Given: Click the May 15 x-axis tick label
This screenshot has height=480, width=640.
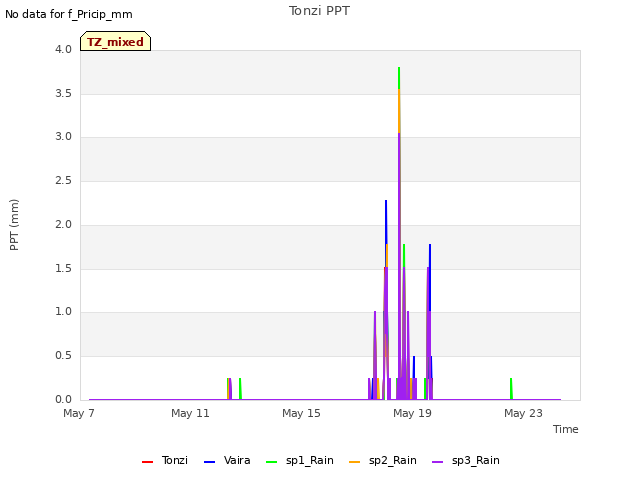Looking at the screenshot, I should (x=301, y=413).
